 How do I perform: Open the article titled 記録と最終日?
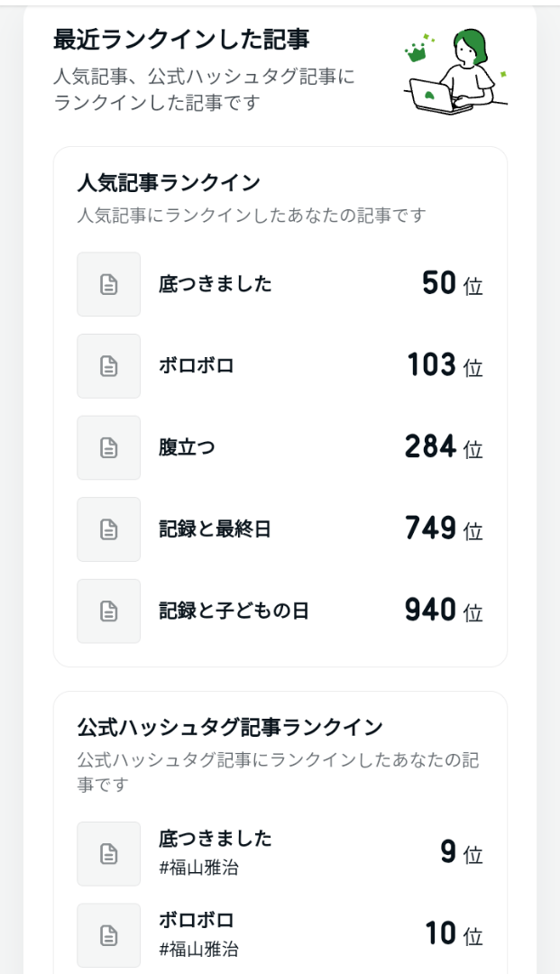pos(215,528)
